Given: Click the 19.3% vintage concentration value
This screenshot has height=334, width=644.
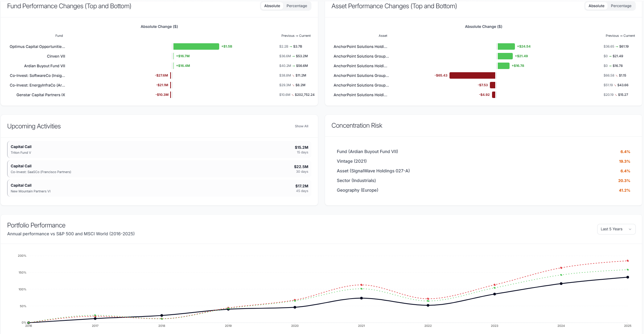Looking at the screenshot, I should 625,161.
